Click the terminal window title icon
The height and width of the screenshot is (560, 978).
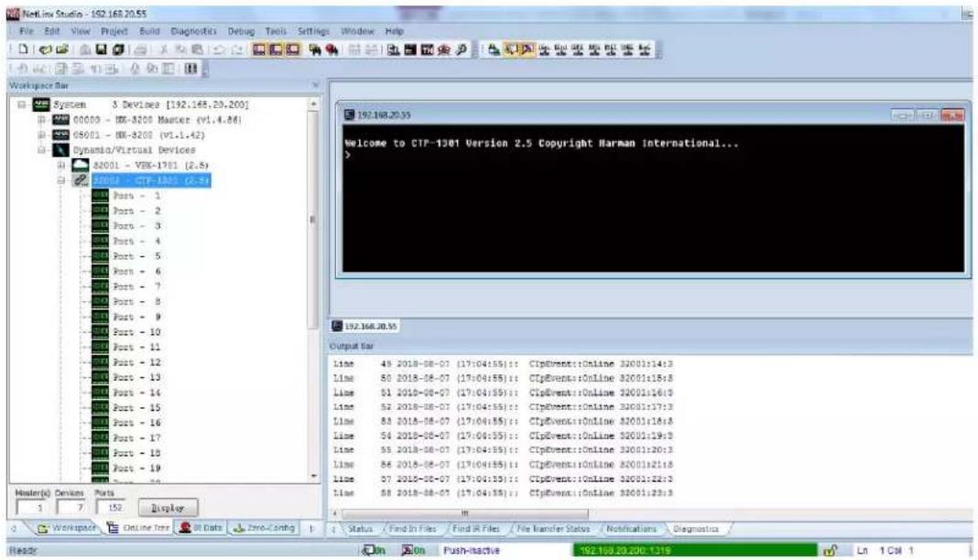point(349,114)
